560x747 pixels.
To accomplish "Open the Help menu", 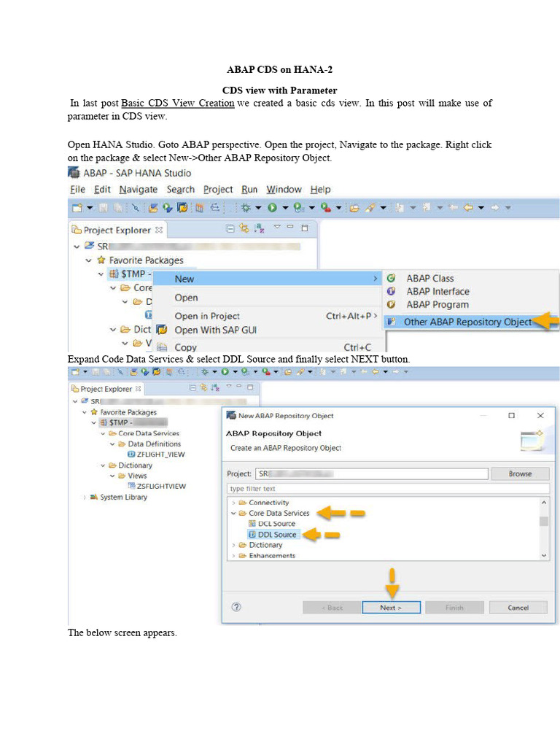I will (x=321, y=190).
